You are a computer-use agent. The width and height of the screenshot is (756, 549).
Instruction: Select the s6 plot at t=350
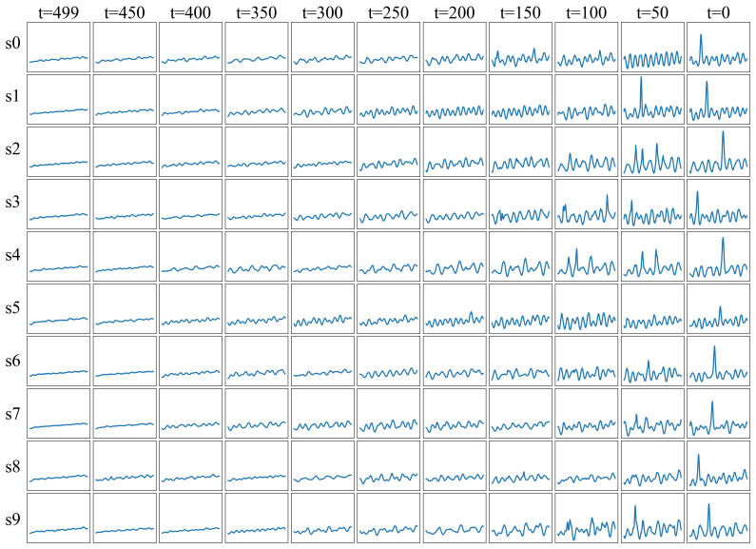point(257,362)
